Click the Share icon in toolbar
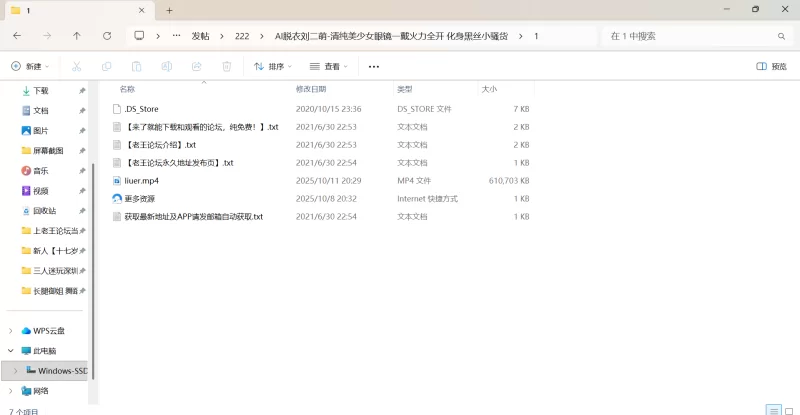 [x=196, y=67]
